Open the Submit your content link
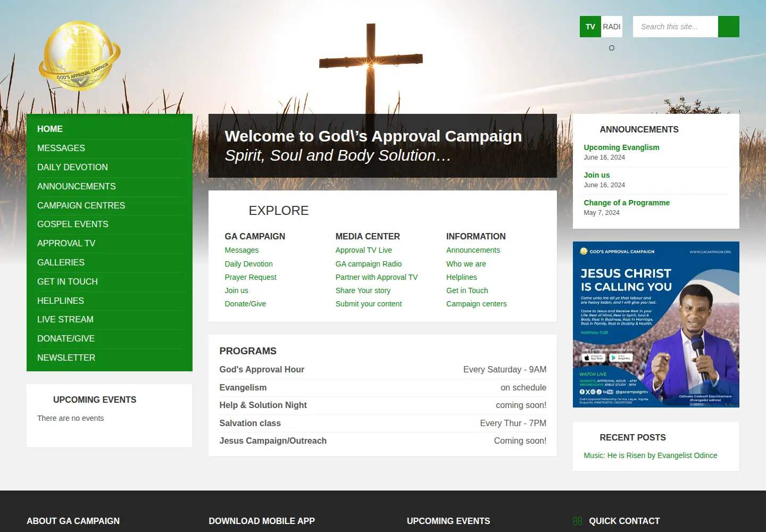766x532 pixels. point(369,304)
